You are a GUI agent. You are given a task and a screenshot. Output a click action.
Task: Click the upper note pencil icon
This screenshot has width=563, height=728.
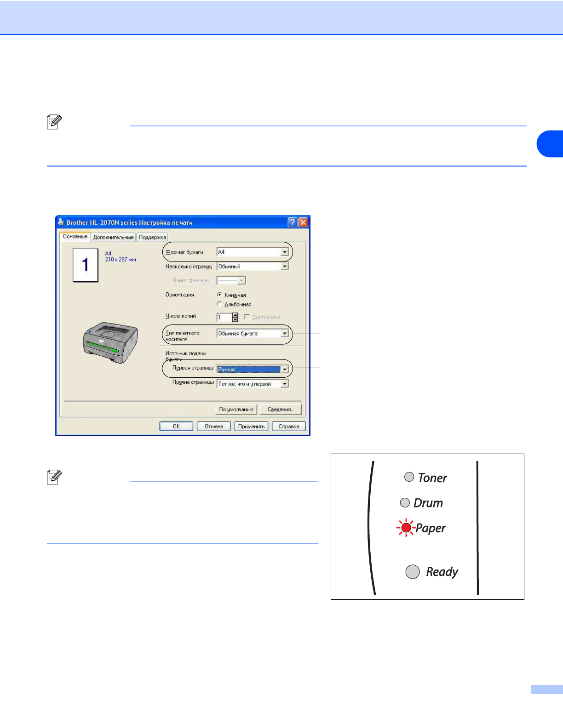click(54, 122)
